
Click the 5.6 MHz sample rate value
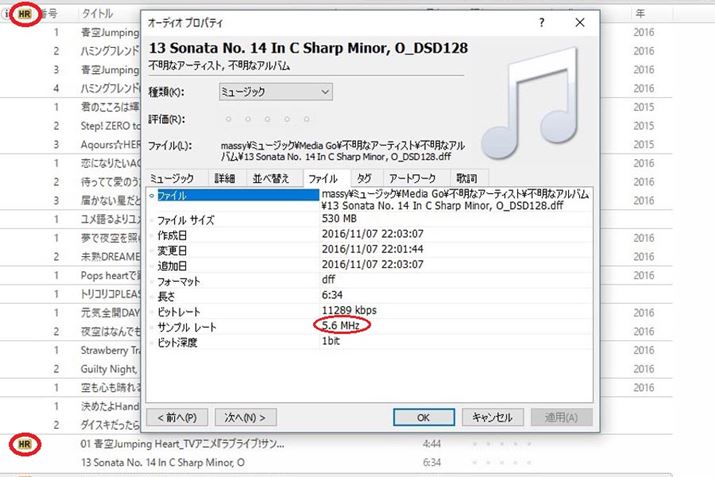[x=341, y=325]
